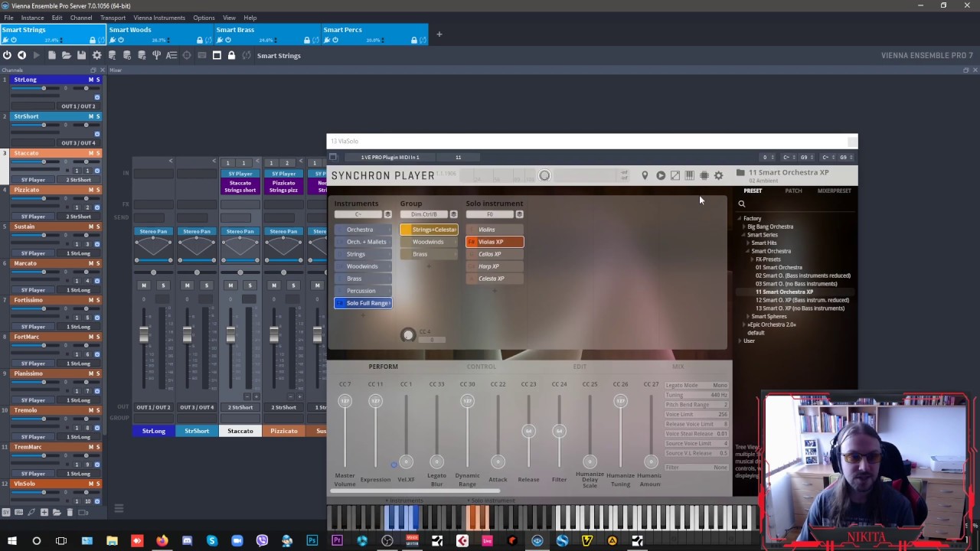This screenshot has width=980, height=551.
Task: Open project with the folder icon
Action: tap(67, 55)
